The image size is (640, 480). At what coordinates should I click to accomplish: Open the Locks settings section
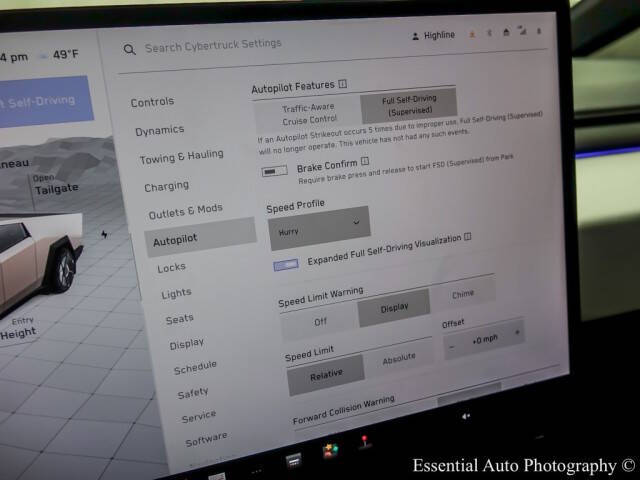[171, 268]
